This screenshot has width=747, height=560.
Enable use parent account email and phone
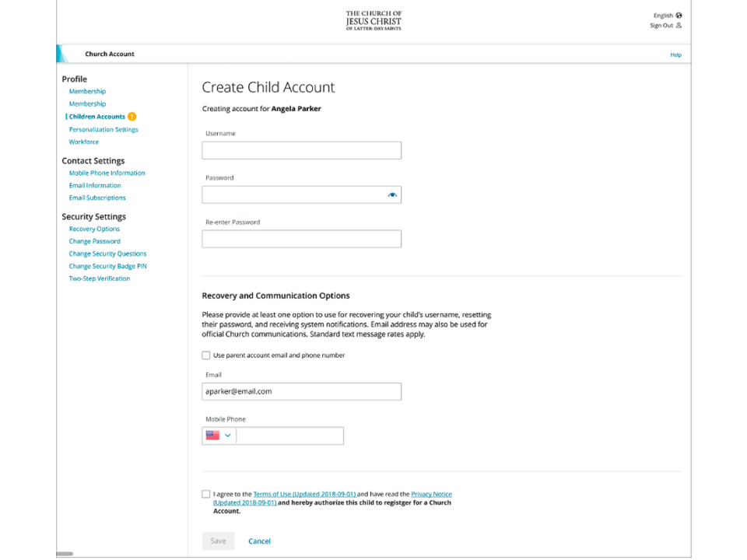click(x=206, y=355)
